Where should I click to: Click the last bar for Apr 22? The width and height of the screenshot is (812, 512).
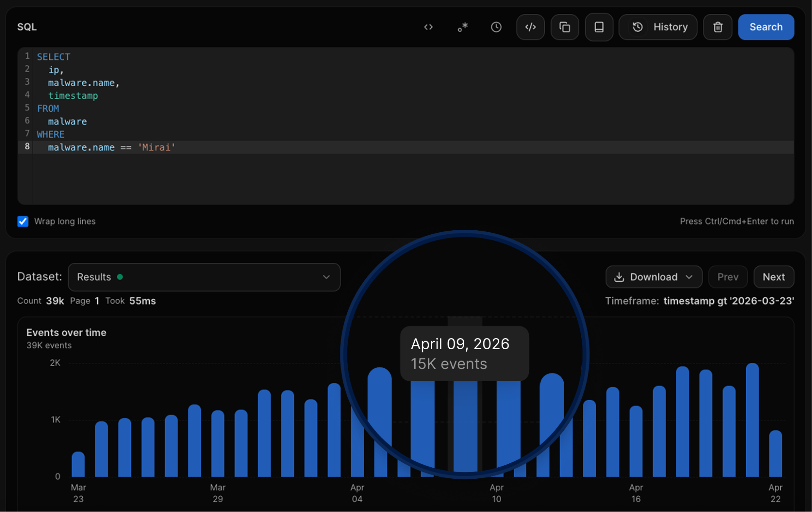tap(775, 454)
